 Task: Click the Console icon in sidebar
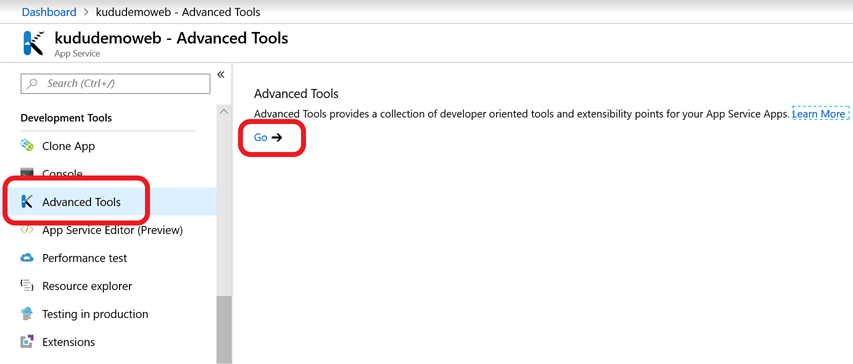27,173
